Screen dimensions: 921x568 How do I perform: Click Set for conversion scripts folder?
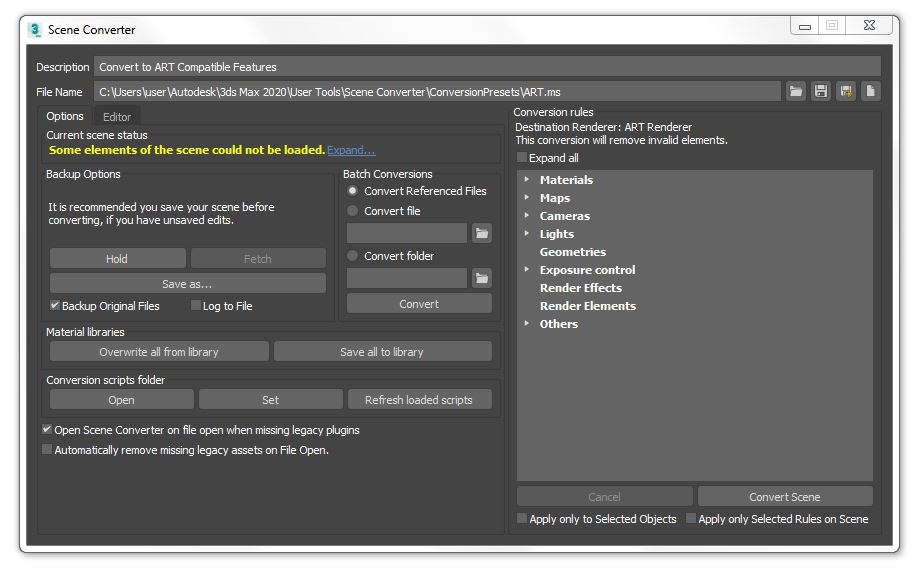pyautogui.click(x=271, y=400)
